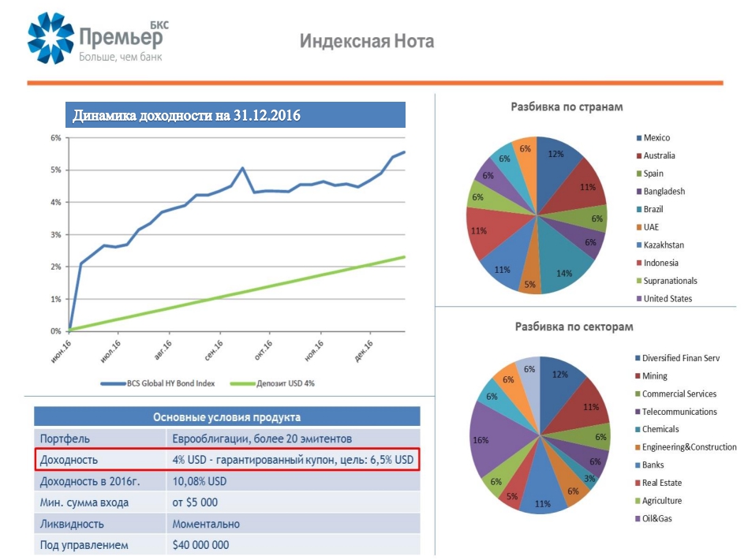
Task: Click the Разбивка по секторам chart title
Action: [574, 326]
